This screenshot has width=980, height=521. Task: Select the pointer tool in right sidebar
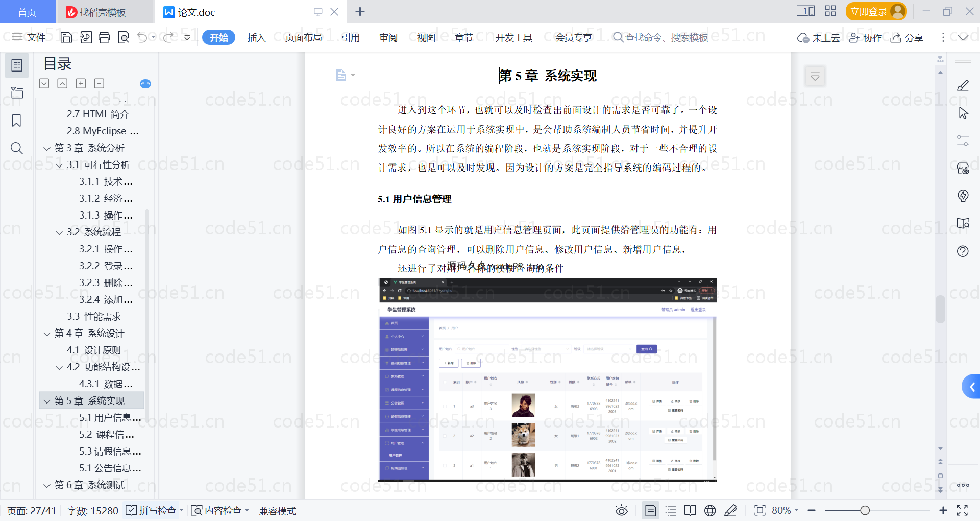pyautogui.click(x=963, y=113)
